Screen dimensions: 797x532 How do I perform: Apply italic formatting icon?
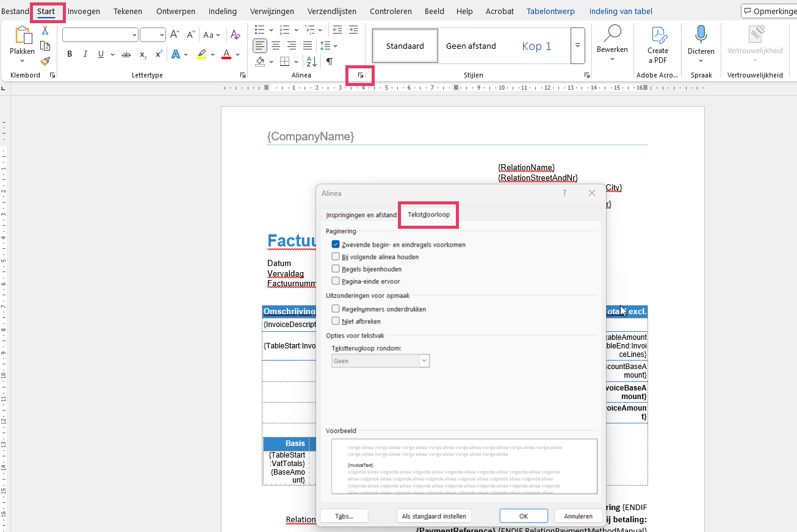tap(85, 54)
